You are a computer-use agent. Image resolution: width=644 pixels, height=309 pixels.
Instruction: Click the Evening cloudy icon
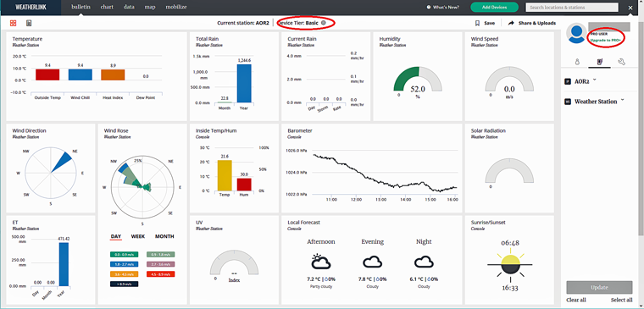point(373,262)
